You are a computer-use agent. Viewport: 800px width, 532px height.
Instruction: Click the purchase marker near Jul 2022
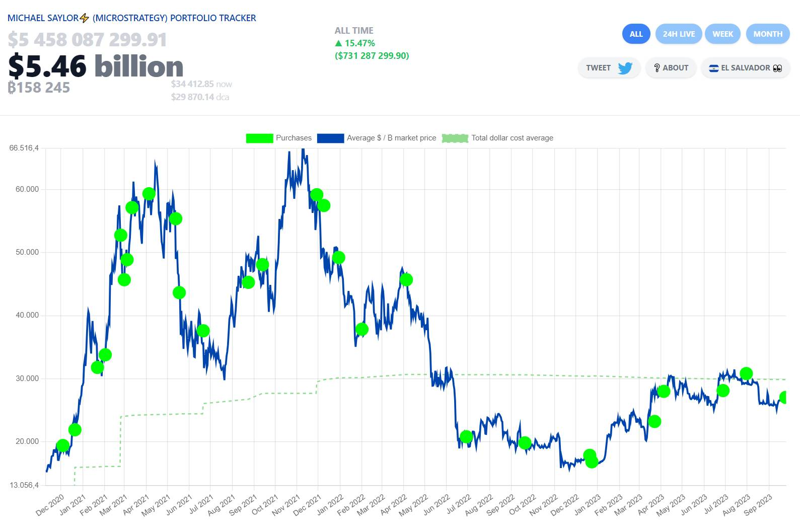(466, 436)
